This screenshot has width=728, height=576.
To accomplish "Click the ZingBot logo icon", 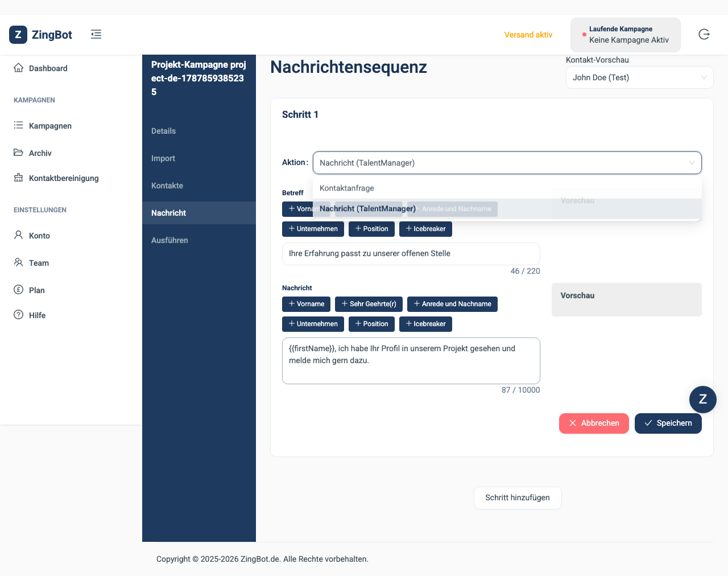I will pos(18,35).
